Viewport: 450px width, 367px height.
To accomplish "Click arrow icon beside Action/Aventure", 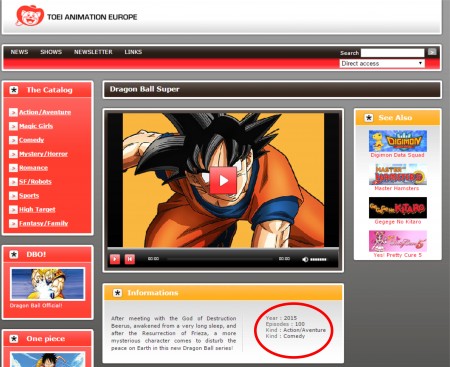I will (x=13, y=112).
